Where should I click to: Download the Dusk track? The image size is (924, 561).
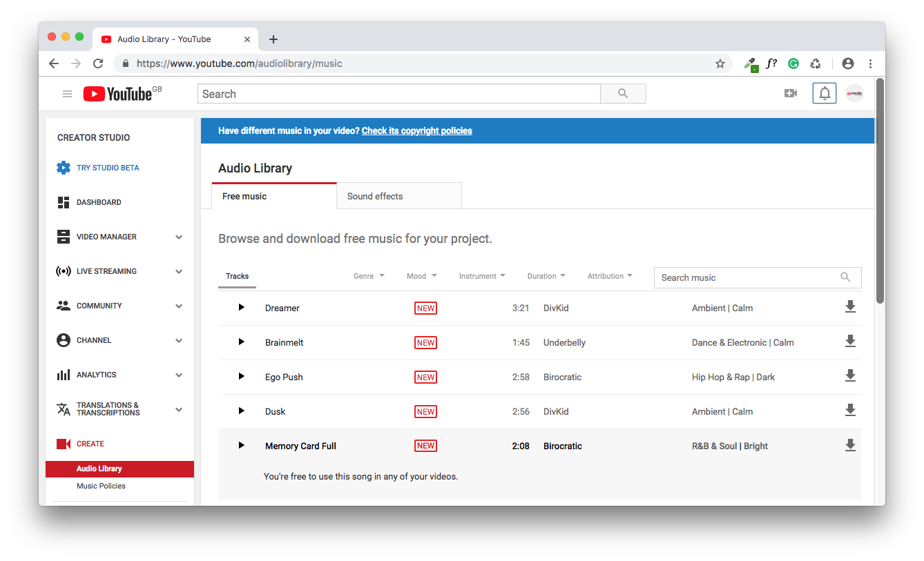pos(850,411)
